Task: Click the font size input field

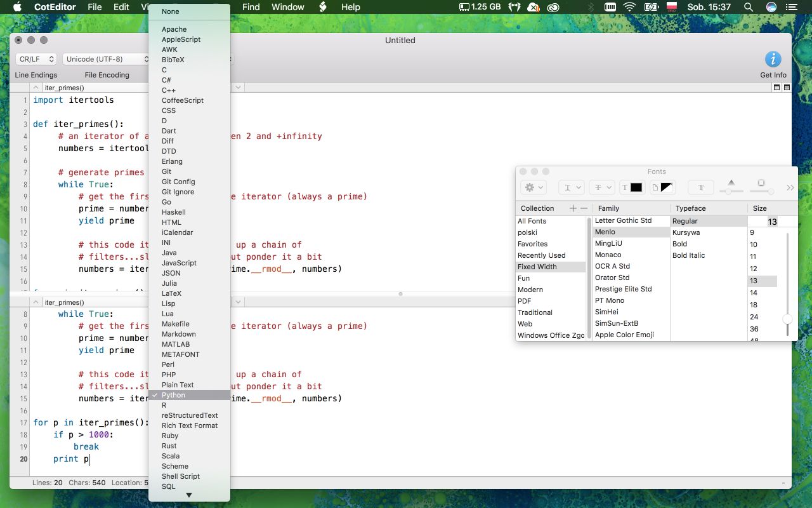Action: [772, 222]
